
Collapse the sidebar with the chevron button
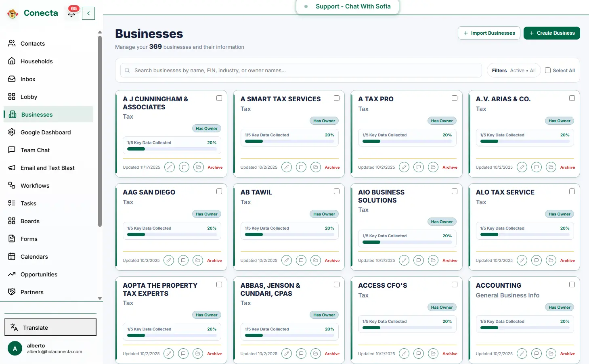coord(88,13)
